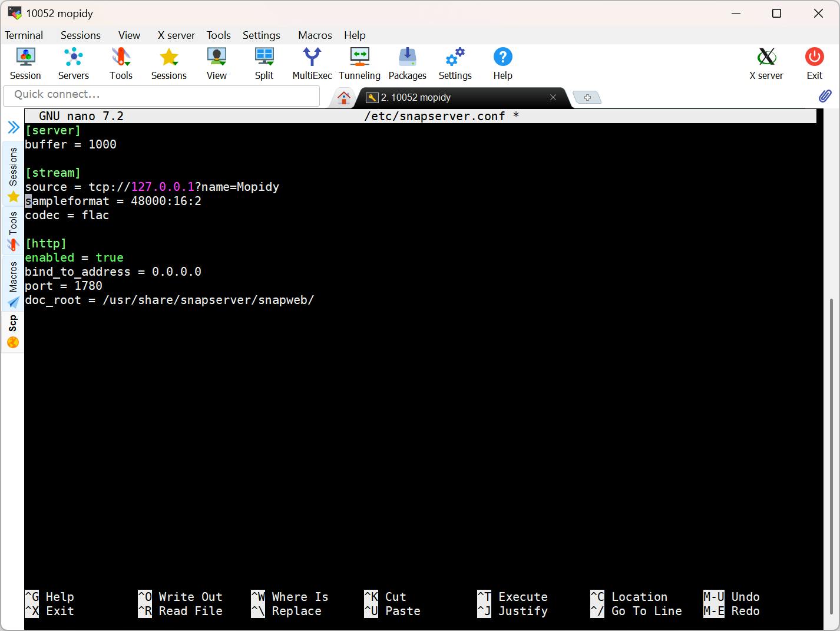
Task: Focus the Quick connect input field
Action: click(161, 95)
